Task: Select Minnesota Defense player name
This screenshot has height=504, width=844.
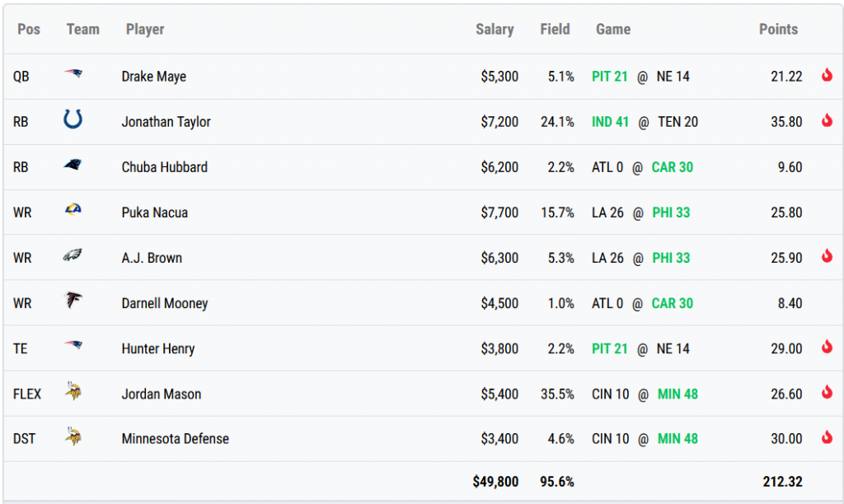Action: point(176,439)
